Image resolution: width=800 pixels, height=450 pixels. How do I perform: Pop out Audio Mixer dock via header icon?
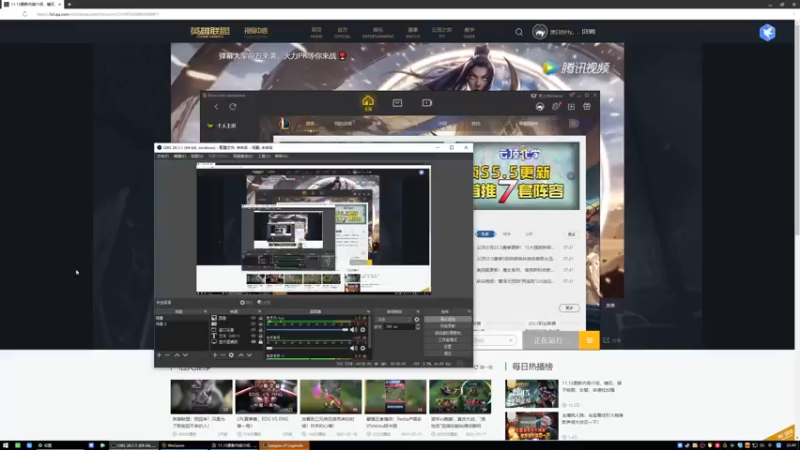click(368, 311)
